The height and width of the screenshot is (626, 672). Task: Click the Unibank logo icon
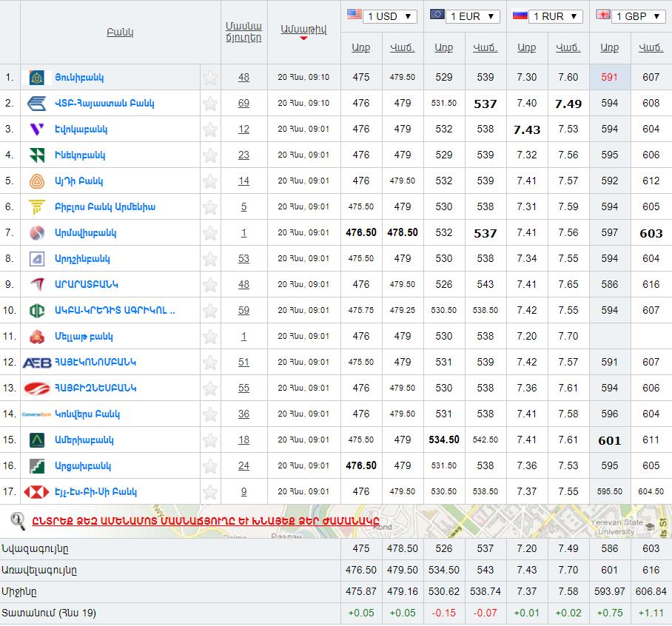[x=36, y=78]
